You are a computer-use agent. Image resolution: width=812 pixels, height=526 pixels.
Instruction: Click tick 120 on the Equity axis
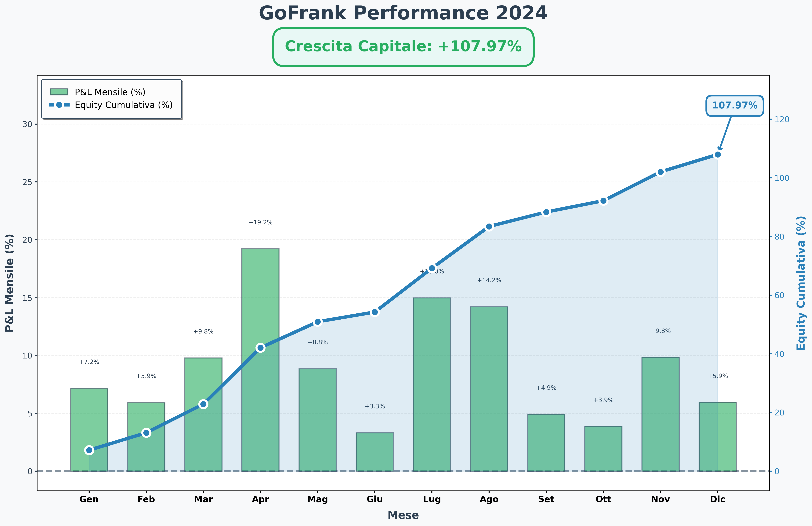point(782,119)
